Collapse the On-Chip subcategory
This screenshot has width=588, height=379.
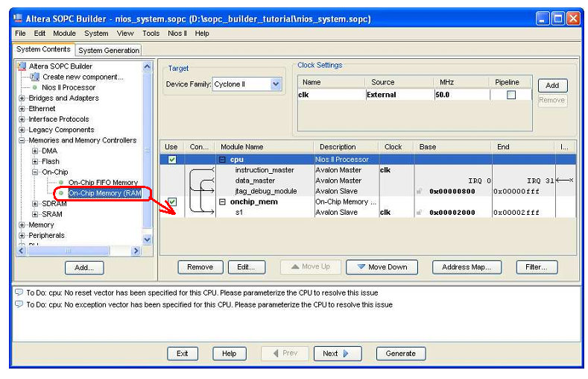coord(35,172)
